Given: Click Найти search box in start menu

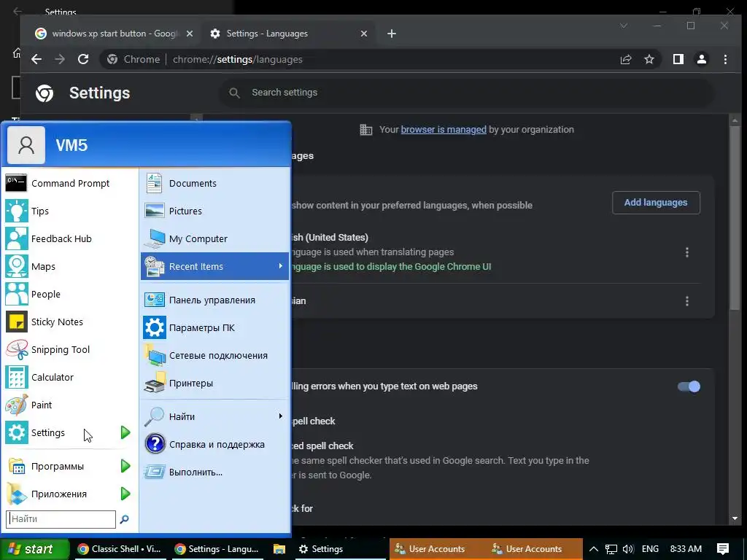Looking at the screenshot, I should pyautogui.click(x=61, y=519).
